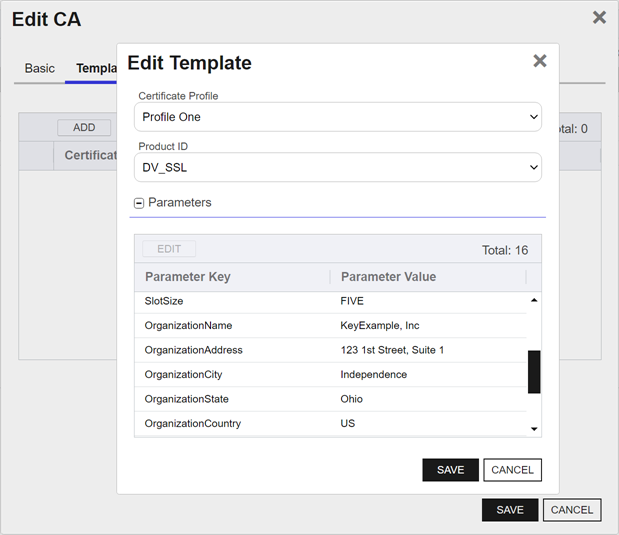Click the EDIT button above parameters

[169, 249]
